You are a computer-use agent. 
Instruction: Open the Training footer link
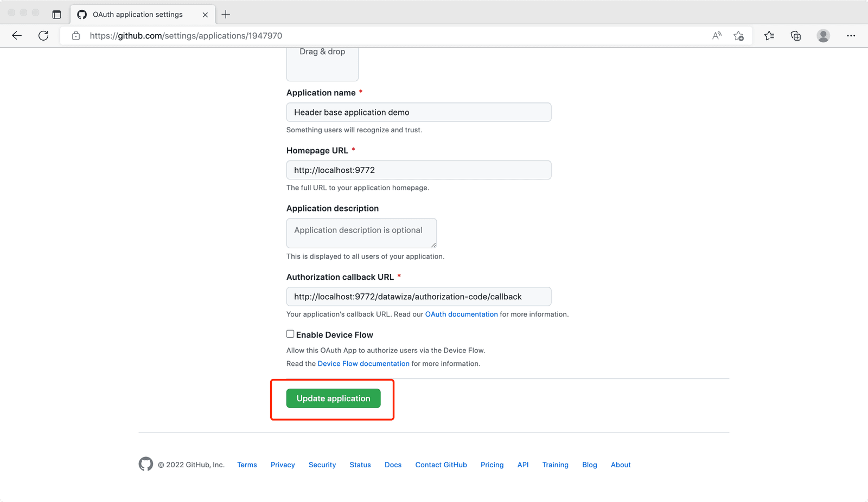pos(556,465)
